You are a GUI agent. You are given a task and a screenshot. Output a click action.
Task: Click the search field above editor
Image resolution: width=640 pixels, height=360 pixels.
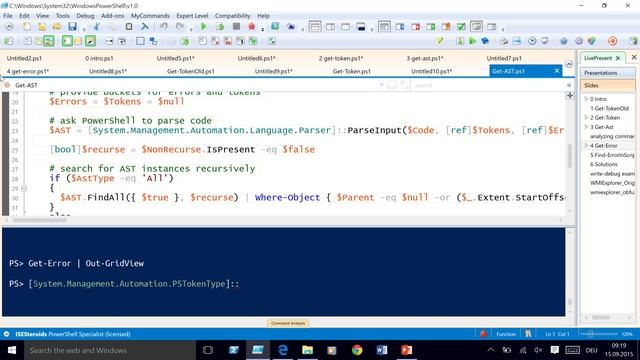point(488,85)
